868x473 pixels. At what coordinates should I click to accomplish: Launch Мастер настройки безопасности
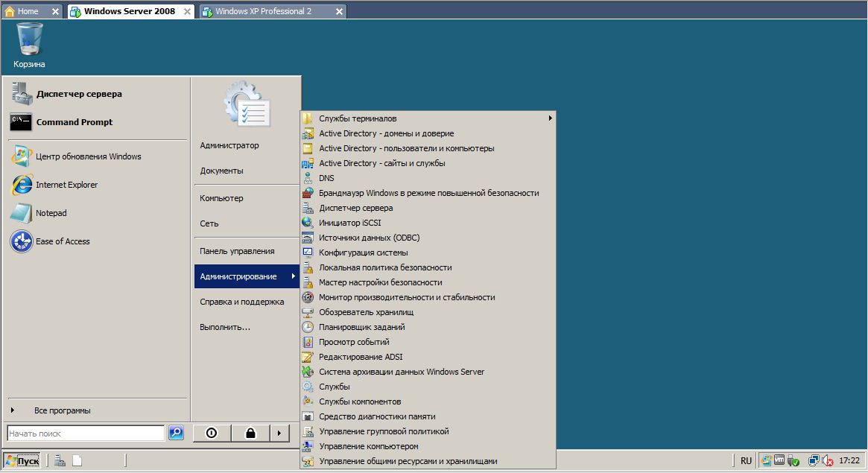(x=428, y=283)
